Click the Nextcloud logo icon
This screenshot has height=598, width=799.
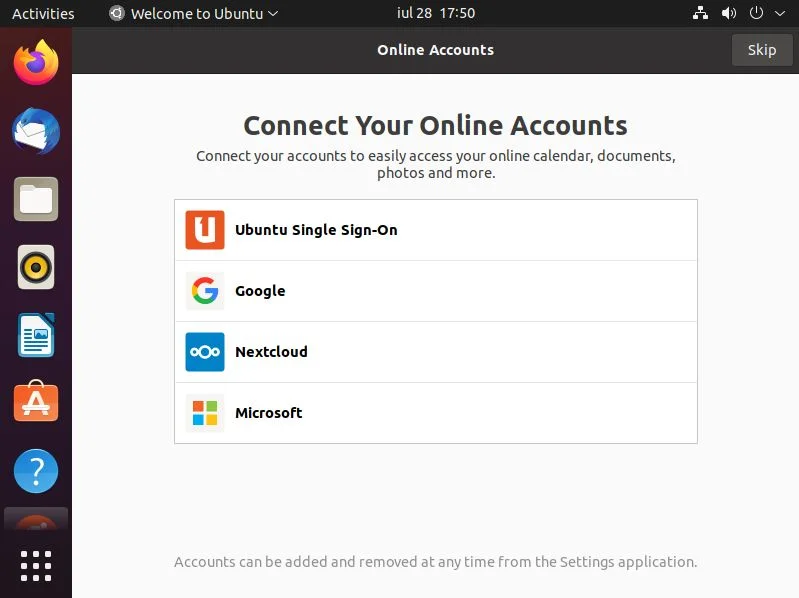click(205, 352)
